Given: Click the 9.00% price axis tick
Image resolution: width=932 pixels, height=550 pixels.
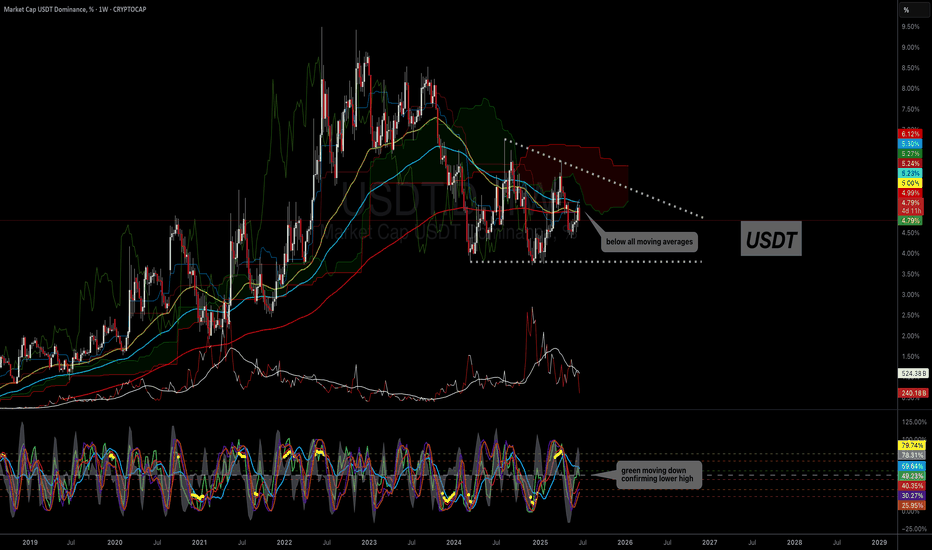Looking at the screenshot, I should coord(910,48).
